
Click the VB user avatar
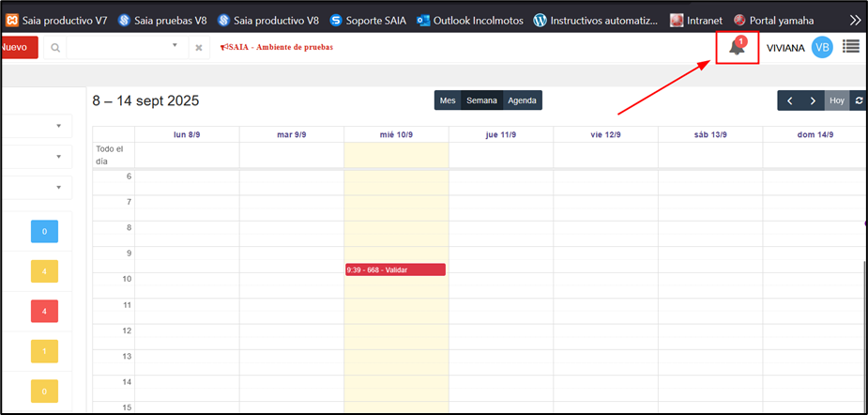tap(822, 47)
